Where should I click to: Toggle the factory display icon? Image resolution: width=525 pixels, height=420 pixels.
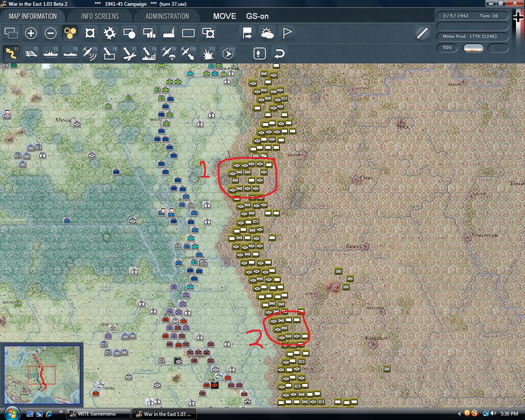pyautogui.click(x=169, y=33)
